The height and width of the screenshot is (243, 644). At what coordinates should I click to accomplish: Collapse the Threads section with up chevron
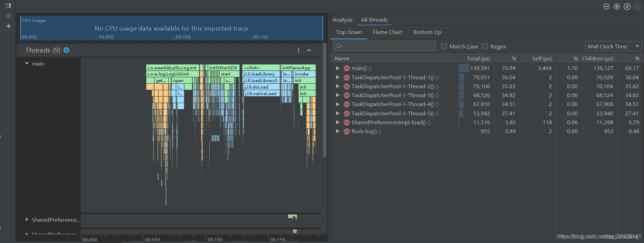[x=309, y=50]
